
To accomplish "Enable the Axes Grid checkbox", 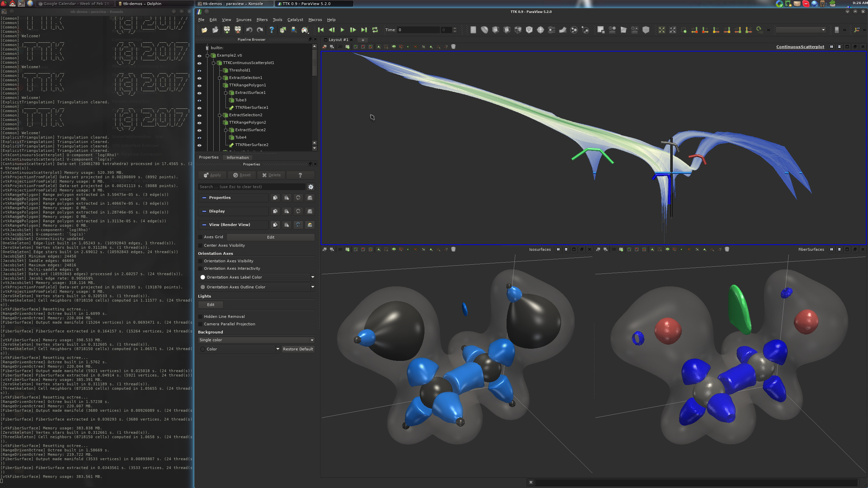I will 200,237.
